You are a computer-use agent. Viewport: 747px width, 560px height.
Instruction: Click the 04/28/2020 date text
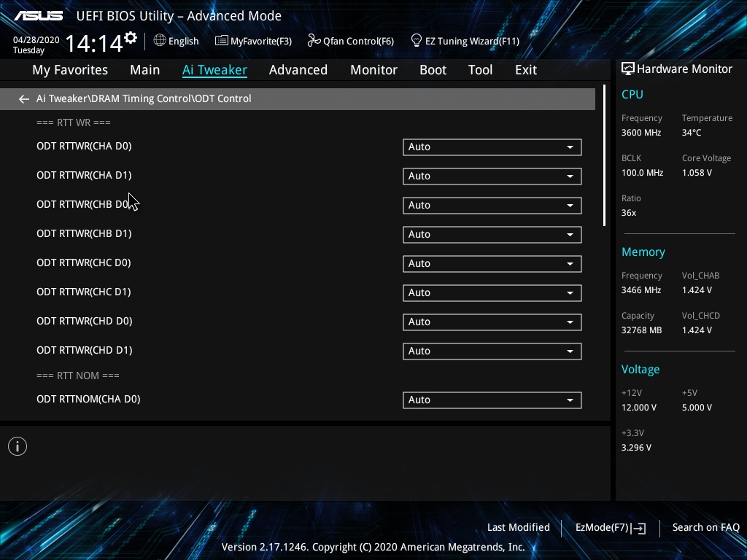click(x=36, y=40)
